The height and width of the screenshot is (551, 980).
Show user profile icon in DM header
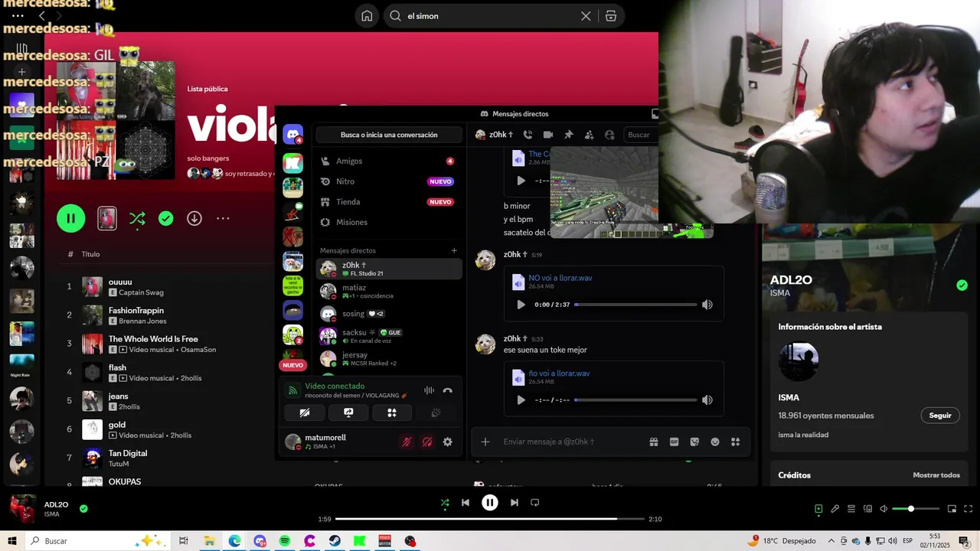609,135
